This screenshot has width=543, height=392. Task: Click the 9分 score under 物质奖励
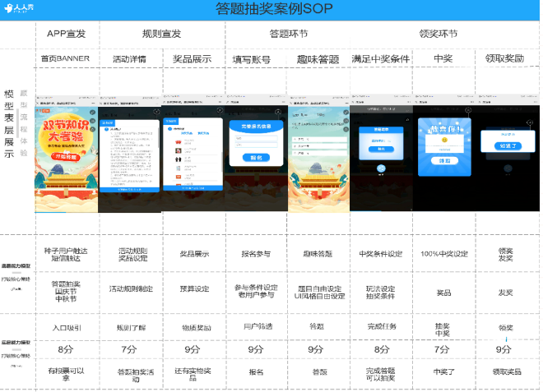193,349
